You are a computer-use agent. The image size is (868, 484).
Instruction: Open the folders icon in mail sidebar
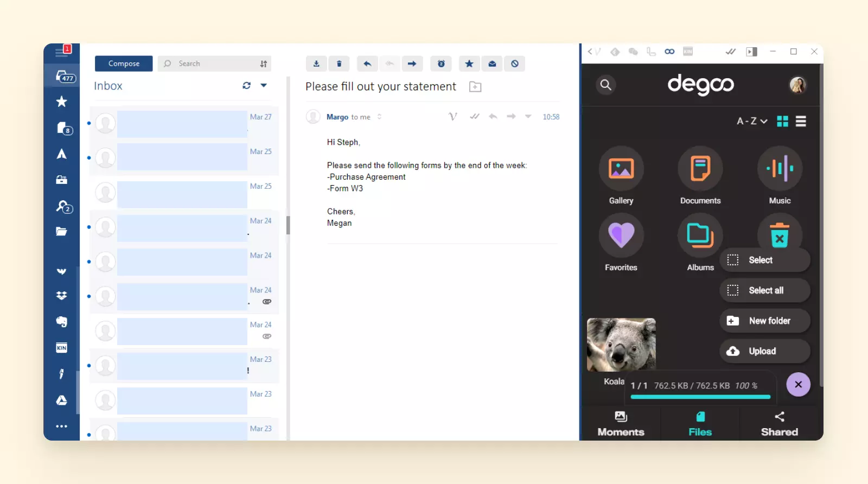62,232
